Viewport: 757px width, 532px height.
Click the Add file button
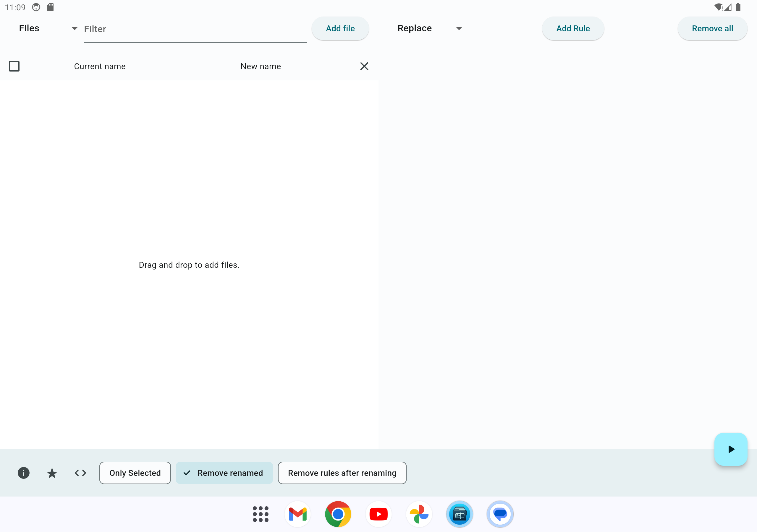click(x=340, y=29)
